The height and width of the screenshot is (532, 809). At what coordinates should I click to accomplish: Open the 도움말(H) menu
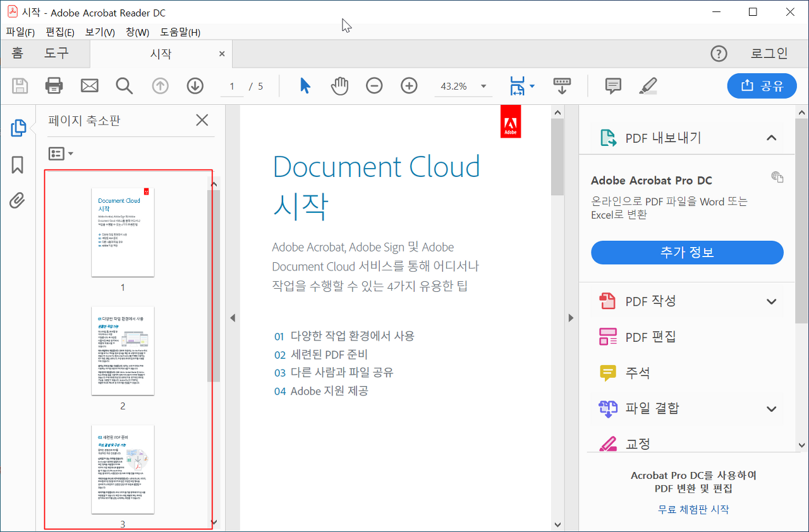(x=180, y=32)
